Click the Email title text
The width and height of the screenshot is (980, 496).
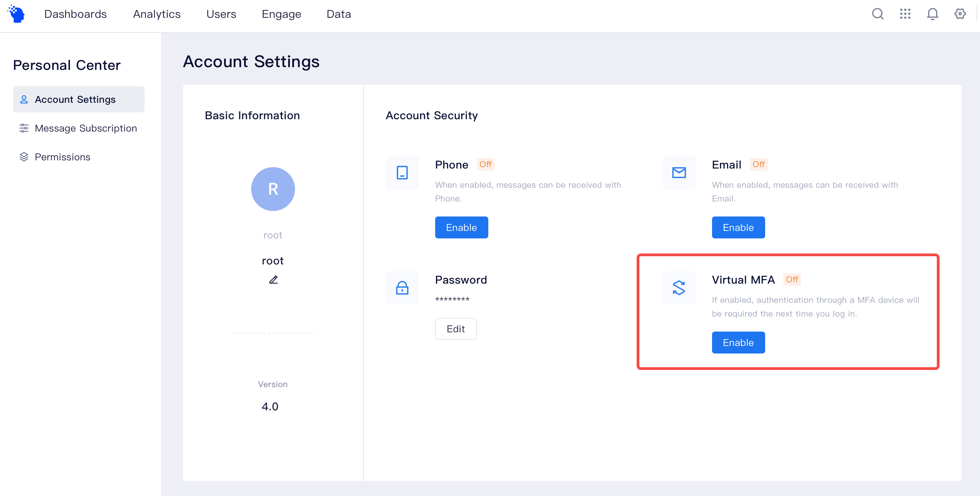727,165
